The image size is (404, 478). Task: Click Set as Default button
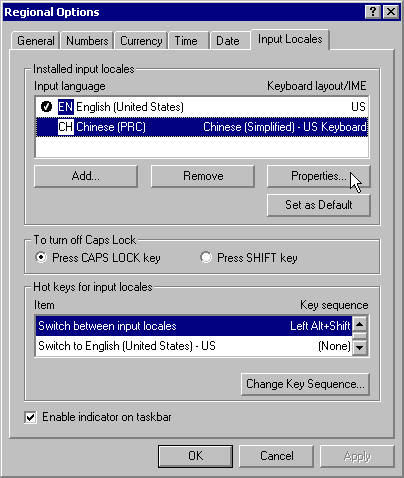tap(319, 205)
